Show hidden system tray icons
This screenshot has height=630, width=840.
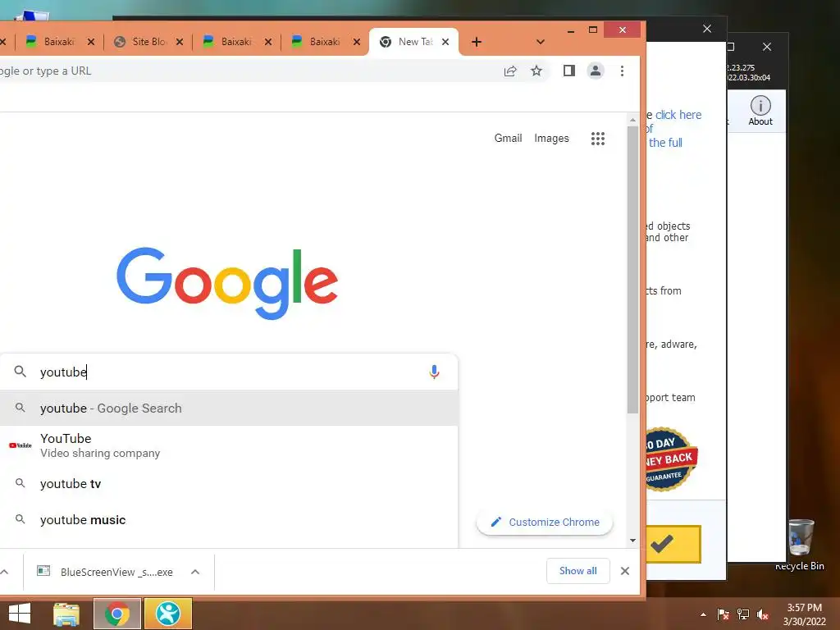tap(703, 614)
